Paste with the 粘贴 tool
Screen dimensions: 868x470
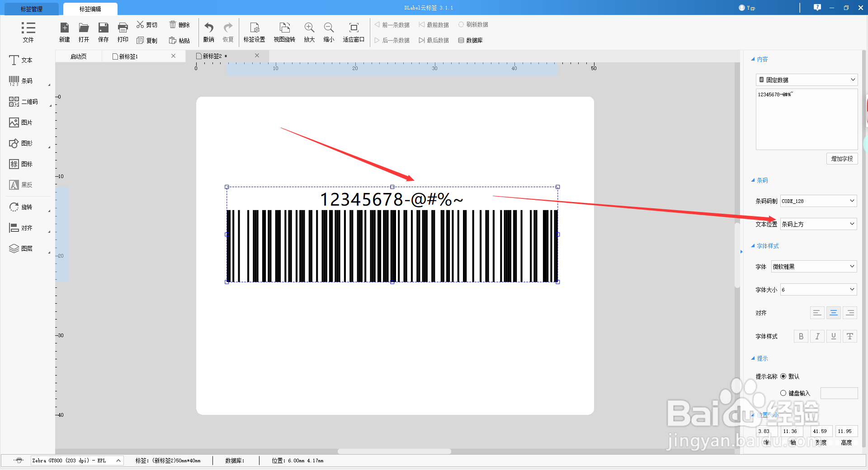(179, 41)
